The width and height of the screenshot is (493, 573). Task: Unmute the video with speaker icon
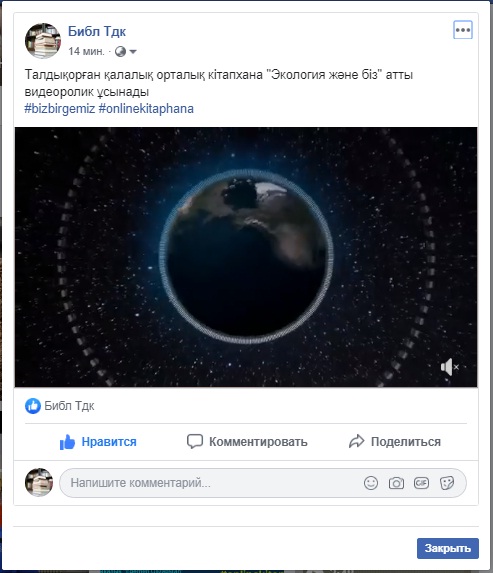coord(449,367)
